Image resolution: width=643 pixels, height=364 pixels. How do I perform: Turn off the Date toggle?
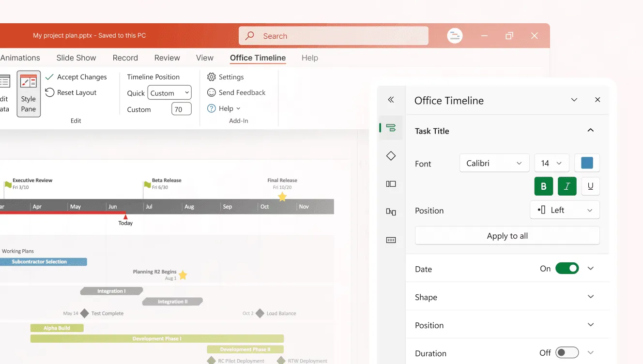[567, 269]
